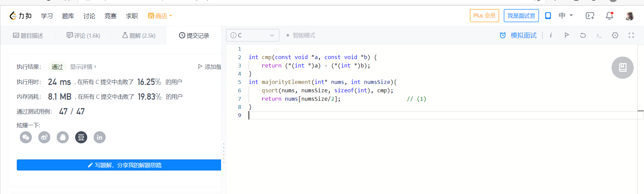Open editor settings gear icon

pos(615,35)
